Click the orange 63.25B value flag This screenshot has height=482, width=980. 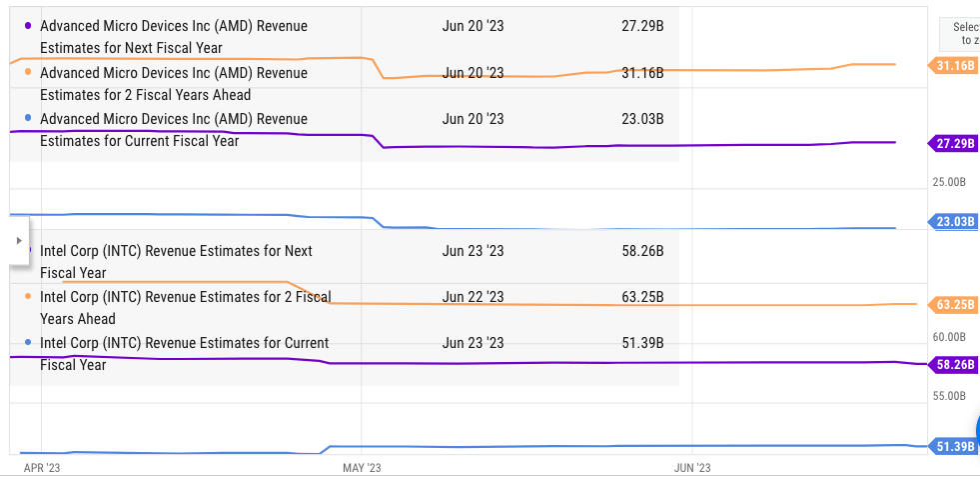tap(952, 305)
